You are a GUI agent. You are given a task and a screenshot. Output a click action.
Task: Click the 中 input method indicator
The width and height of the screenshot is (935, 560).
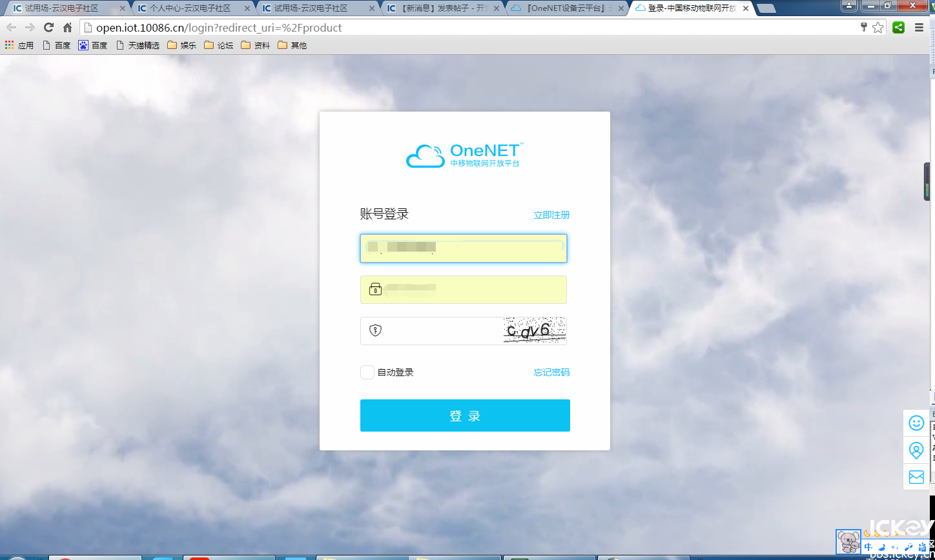click(x=868, y=547)
